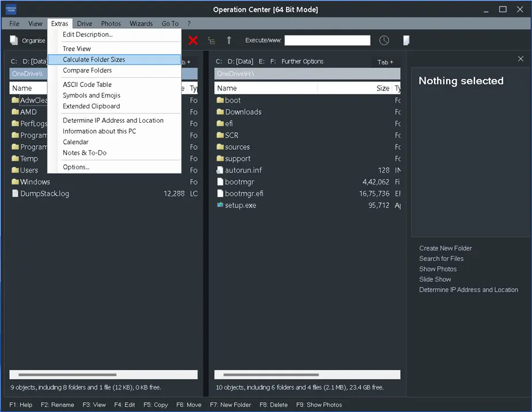This screenshot has height=412, width=532.
Task: Click the up arrow parent folder icon
Action: click(x=229, y=40)
